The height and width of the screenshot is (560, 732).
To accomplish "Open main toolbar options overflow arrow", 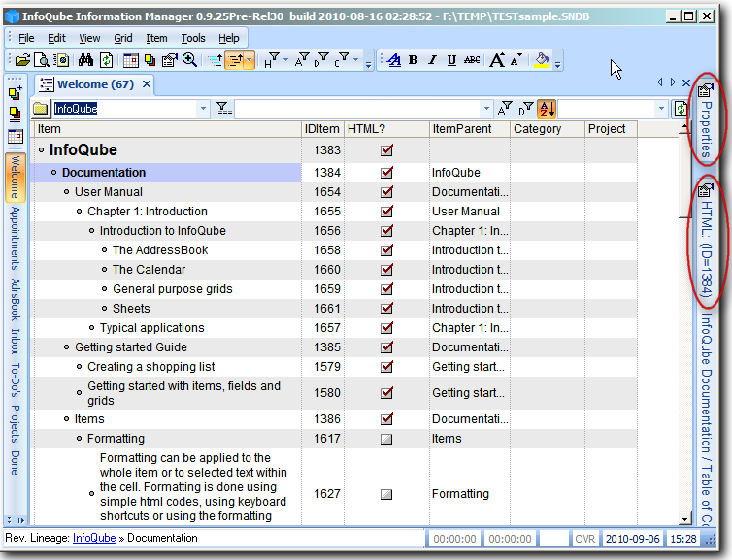I will [368, 64].
